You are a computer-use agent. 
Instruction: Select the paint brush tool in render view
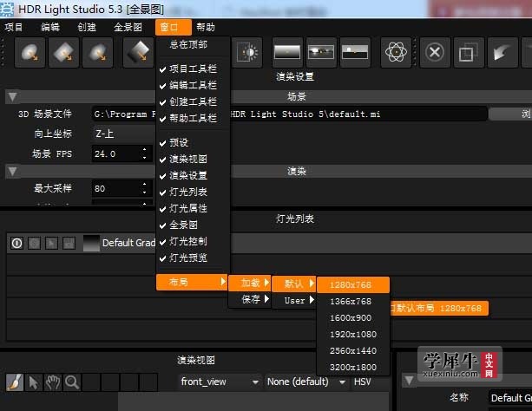click(x=15, y=382)
